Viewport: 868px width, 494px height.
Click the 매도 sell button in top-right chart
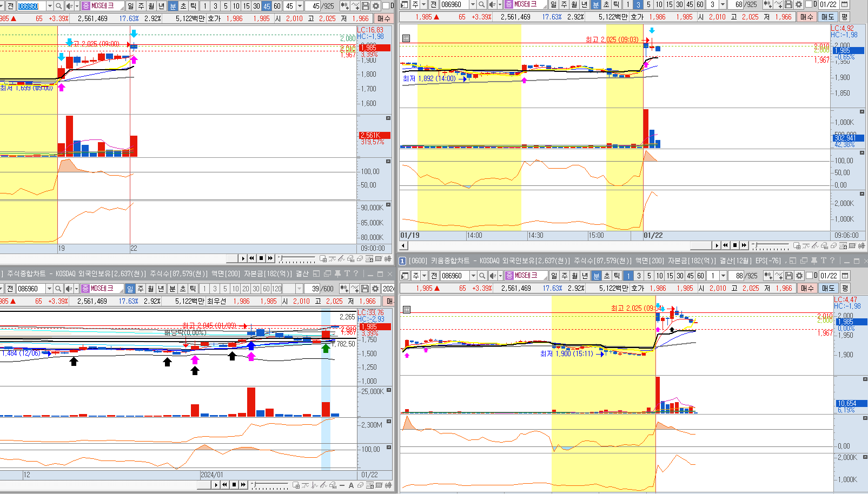coord(827,17)
